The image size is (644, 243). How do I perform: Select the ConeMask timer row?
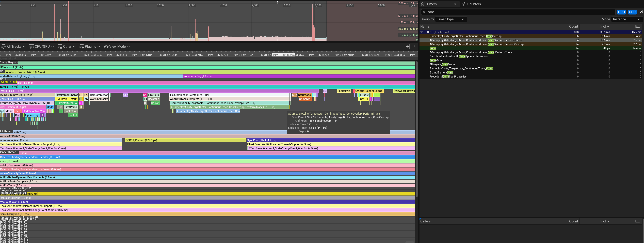pyautogui.click(x=531, y=60)
